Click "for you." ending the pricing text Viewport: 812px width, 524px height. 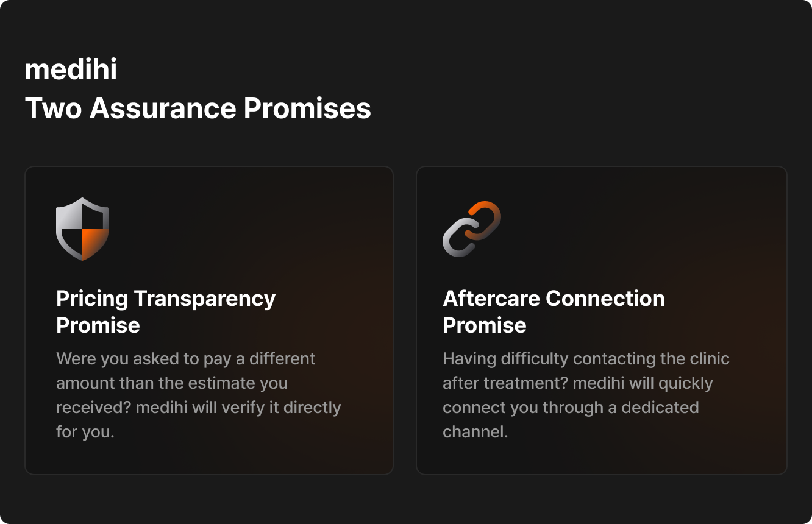click(85, 432)
